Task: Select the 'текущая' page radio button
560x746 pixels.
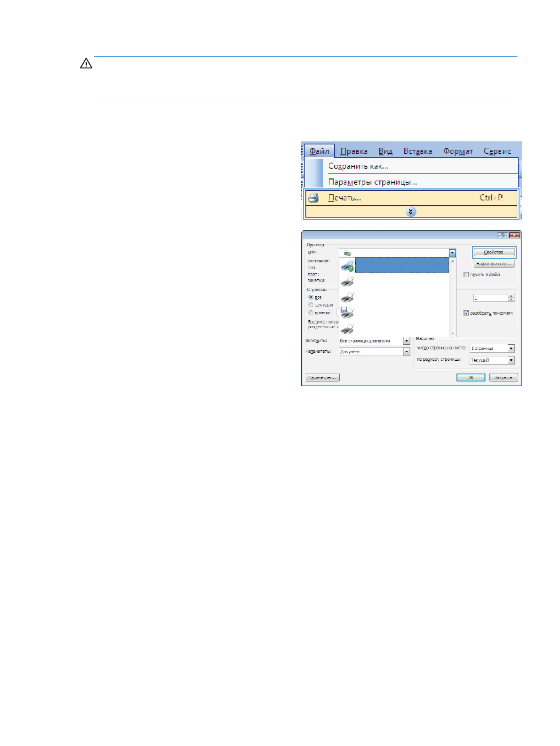Action: [311, 305]
